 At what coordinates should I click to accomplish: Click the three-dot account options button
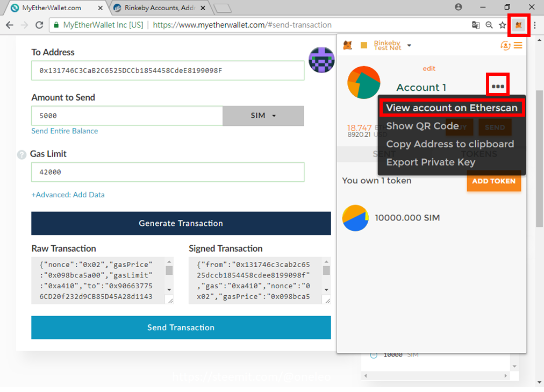click(x=498, y=87)
